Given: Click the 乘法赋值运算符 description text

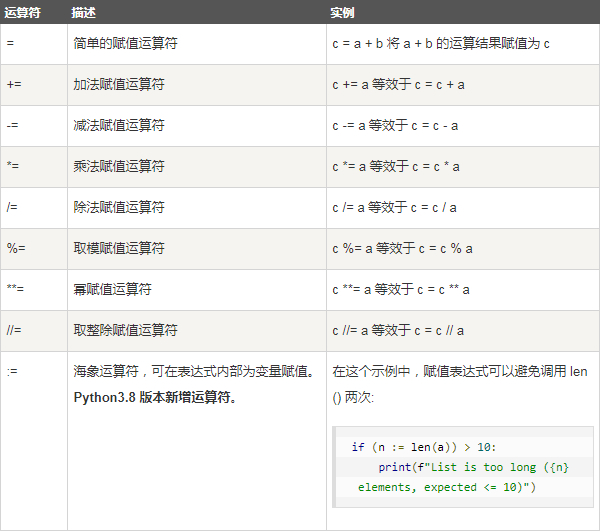Looking at the screenshot, I should pos(119,167).
